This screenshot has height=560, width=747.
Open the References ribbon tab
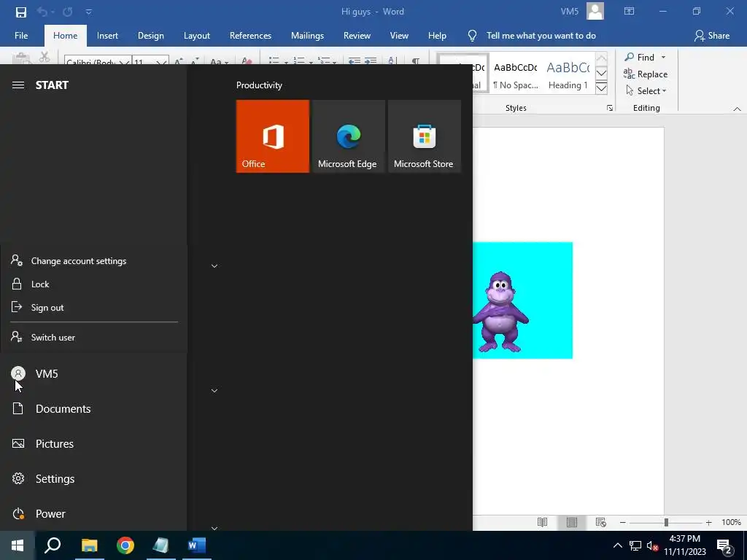(x=250, y=36)
